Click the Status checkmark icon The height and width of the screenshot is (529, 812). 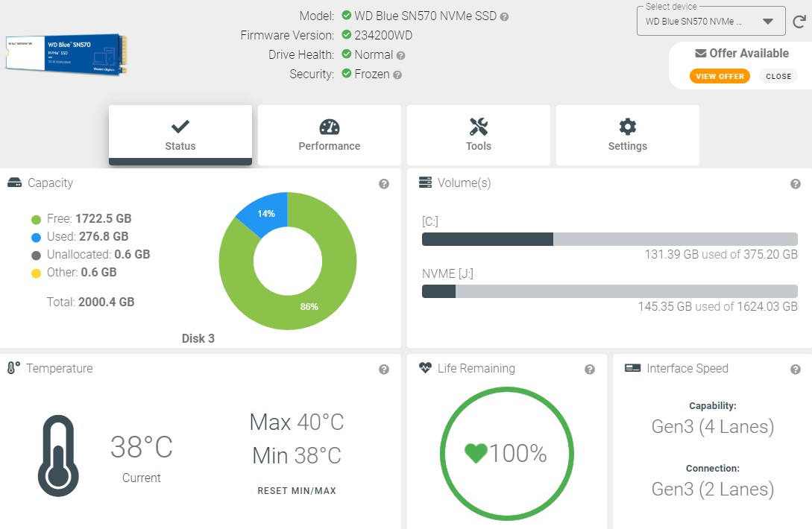tap(180, 127)
